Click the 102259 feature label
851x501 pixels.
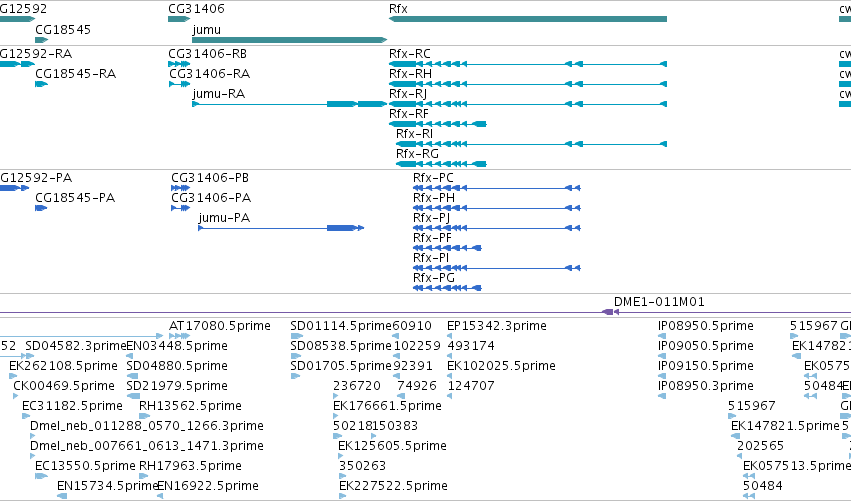click(x=417, y=346)
